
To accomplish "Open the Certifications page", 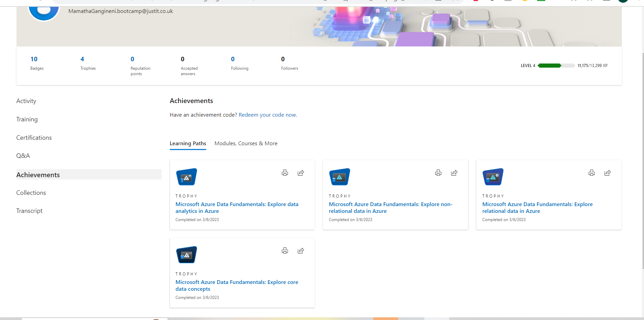I will pyautogui.click(x=34, y=137).
